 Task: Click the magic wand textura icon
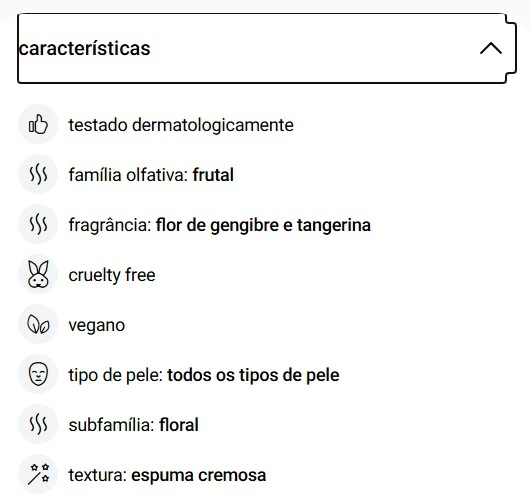(x=38, y=474)
